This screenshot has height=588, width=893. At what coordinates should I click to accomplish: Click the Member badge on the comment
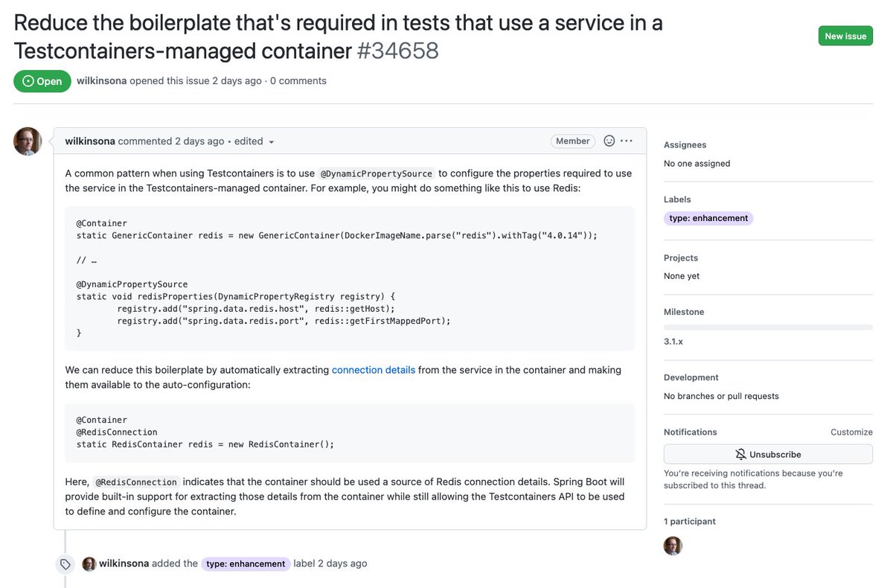[x=572, y=141]
